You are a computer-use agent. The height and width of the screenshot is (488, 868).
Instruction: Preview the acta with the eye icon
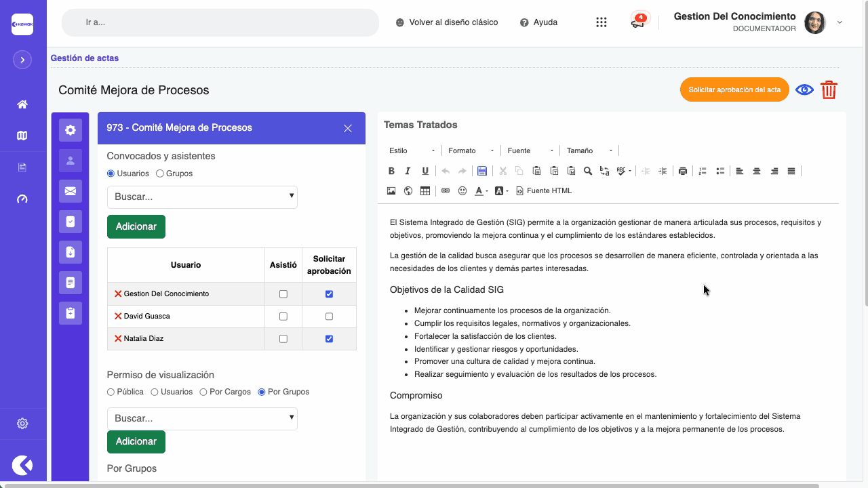804,89
